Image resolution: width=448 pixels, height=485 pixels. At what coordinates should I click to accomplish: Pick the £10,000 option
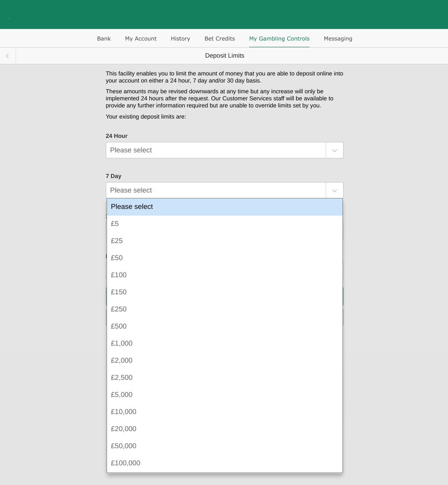(x=225, y=412)
